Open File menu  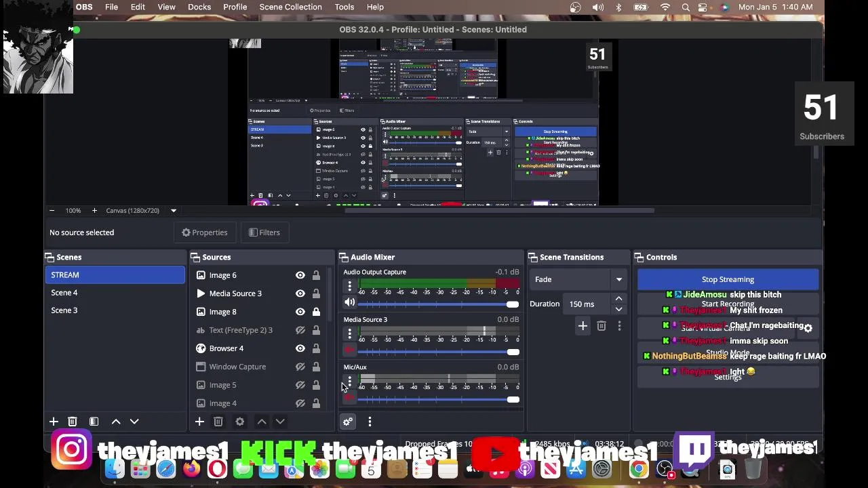point(111,7)
